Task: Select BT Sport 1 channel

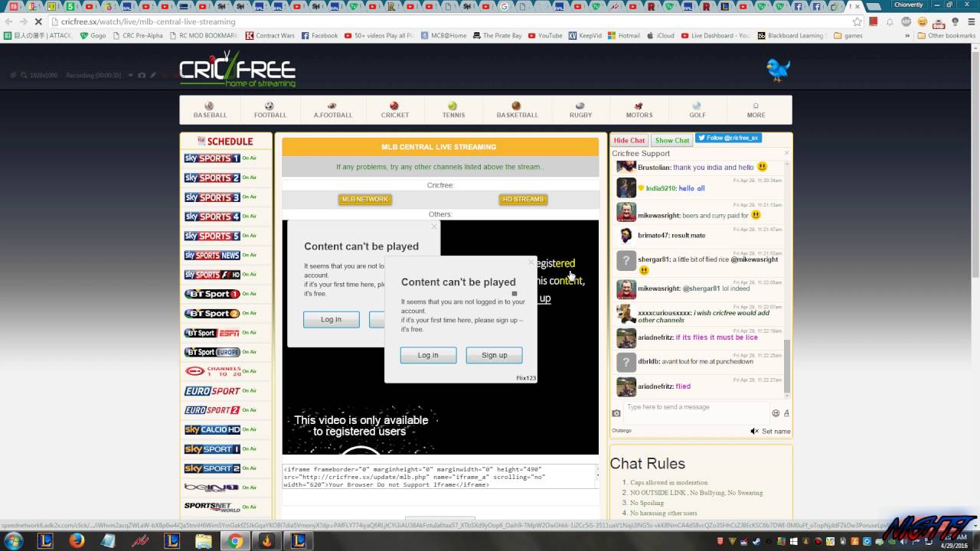Action: pyautogui.click(x=212, y=294)
